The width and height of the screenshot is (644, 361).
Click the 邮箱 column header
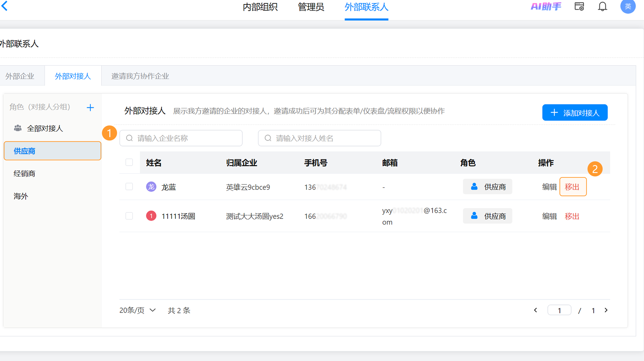click(x=390, y=163)
